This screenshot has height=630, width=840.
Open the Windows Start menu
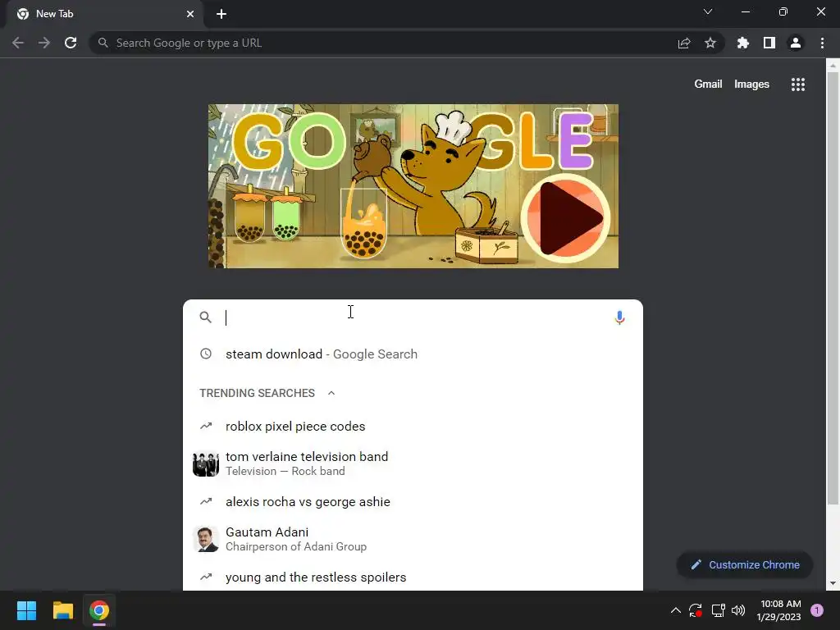[x=26, y=610]
